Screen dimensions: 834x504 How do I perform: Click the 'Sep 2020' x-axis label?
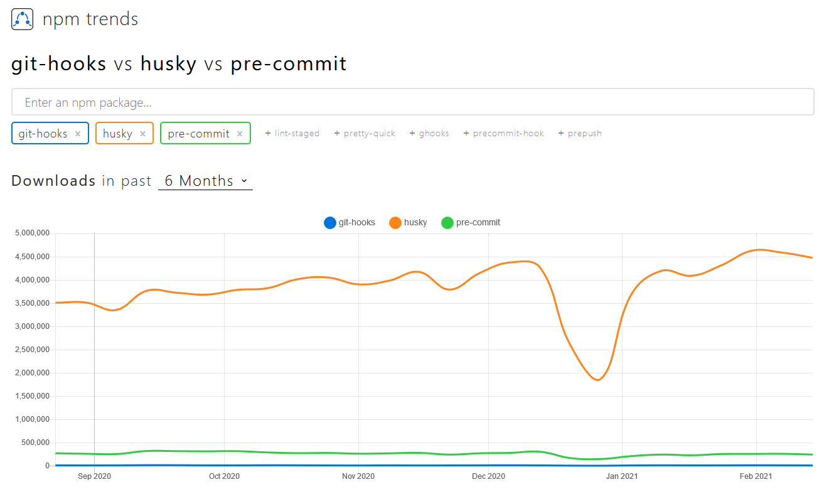point(94,476)
